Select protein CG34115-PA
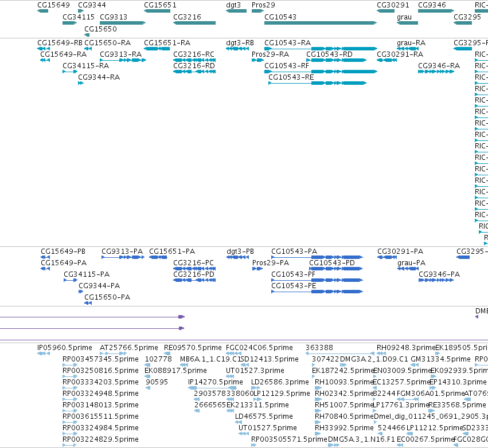The height and width of the screenshot is (448, 488). point(71,280)
